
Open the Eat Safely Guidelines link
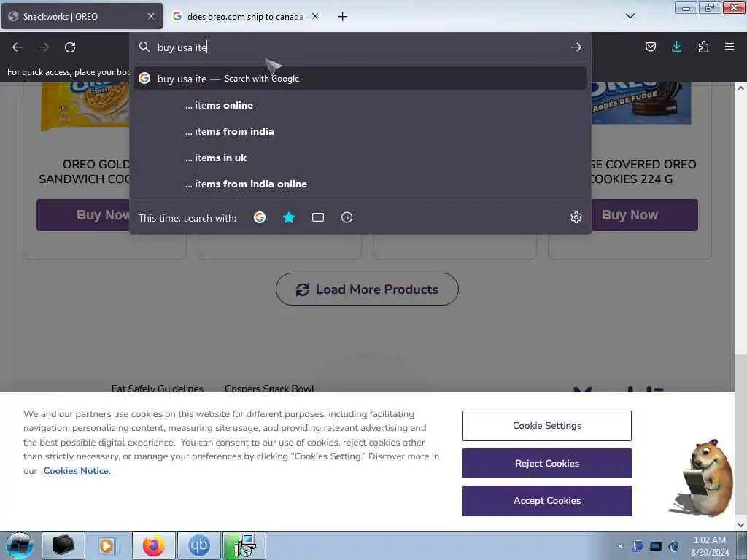point(158,388)
